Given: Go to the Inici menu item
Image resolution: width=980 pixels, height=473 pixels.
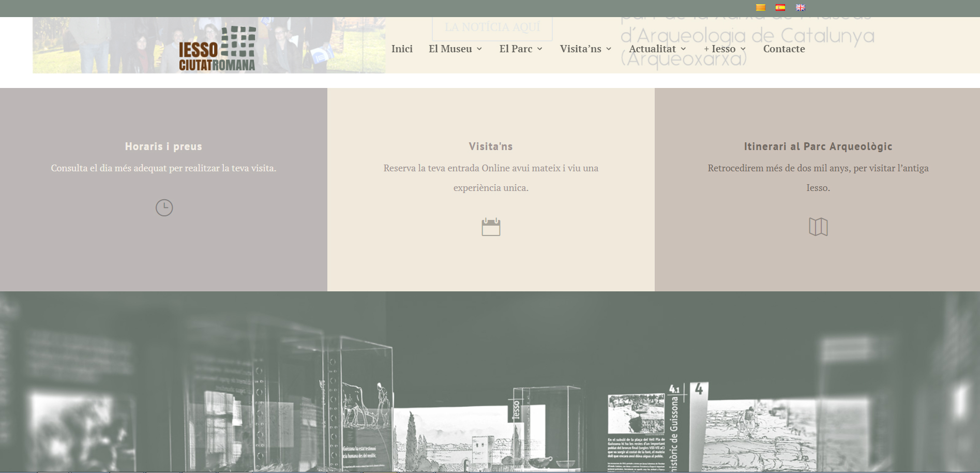Looking at the screenshot, I should click(x=402, y=49).
